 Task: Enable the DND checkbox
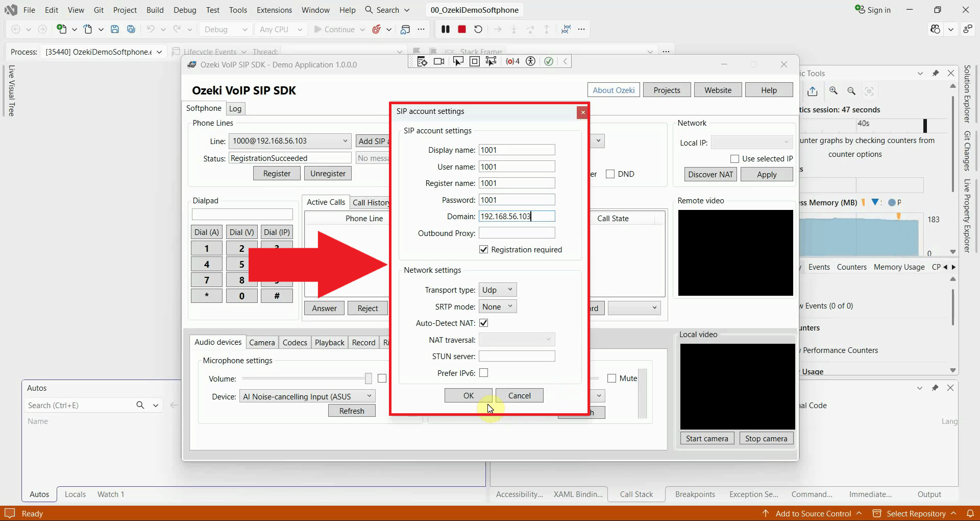[610, 174]
